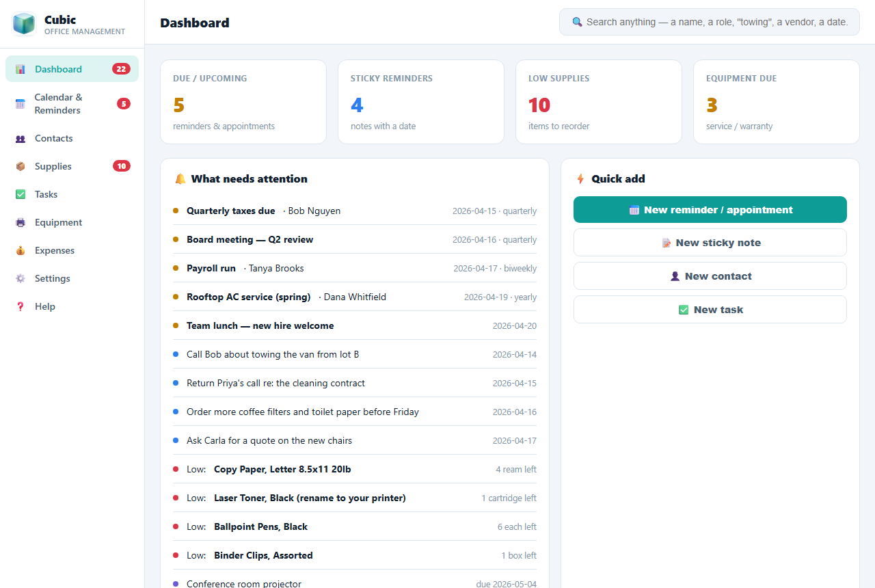This screenshot has height=588, width=875.
Task: Select the Quarterly taxes due reminder
Action: [355, 211]
